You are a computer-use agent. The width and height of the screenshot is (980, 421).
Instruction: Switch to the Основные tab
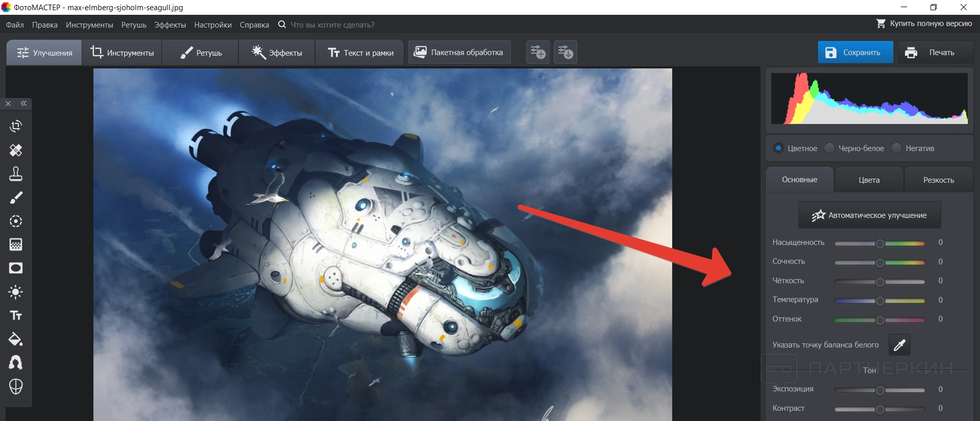pos(800,180)
